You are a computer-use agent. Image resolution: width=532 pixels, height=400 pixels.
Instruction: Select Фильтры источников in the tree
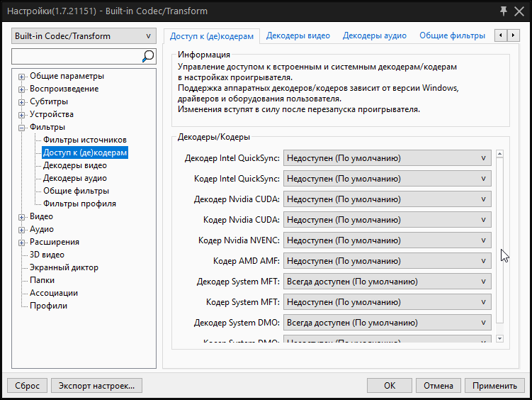pos(84,140)
